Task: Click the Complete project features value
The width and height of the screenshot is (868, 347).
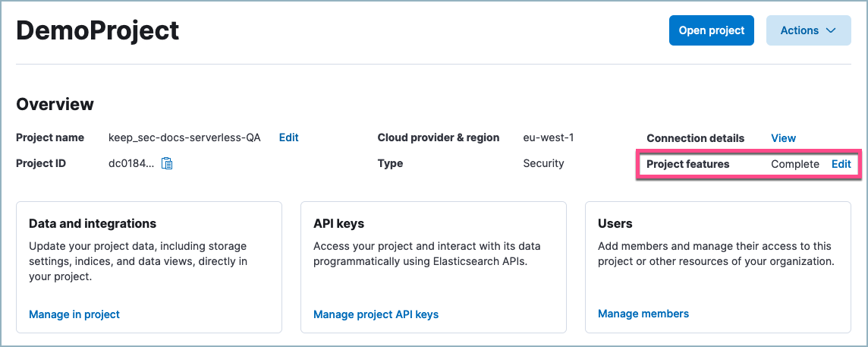Action: (x=794, y=164)
